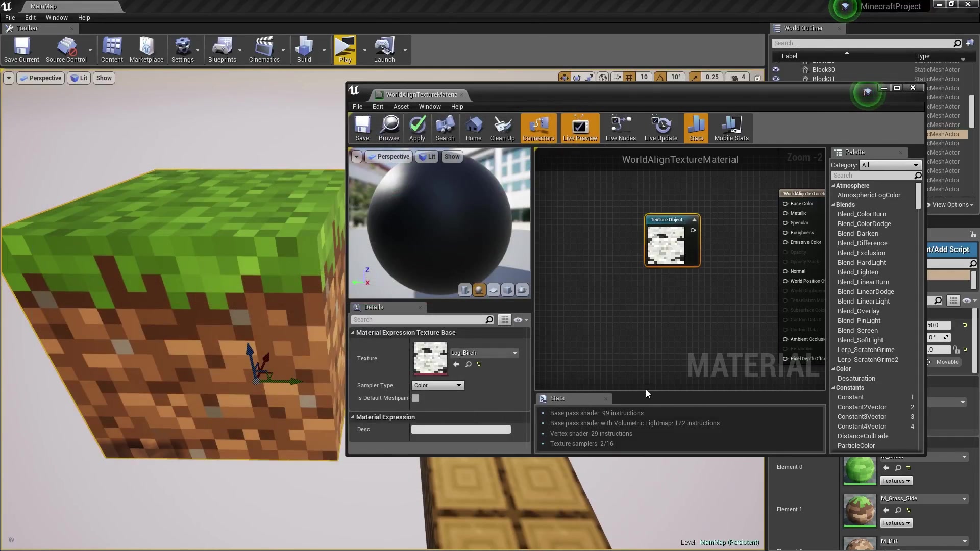The width and height of the screenshot is (980, 551).
Task: Toggle Is Default Meshpaint checkbox
Action: tap(415, 397)
